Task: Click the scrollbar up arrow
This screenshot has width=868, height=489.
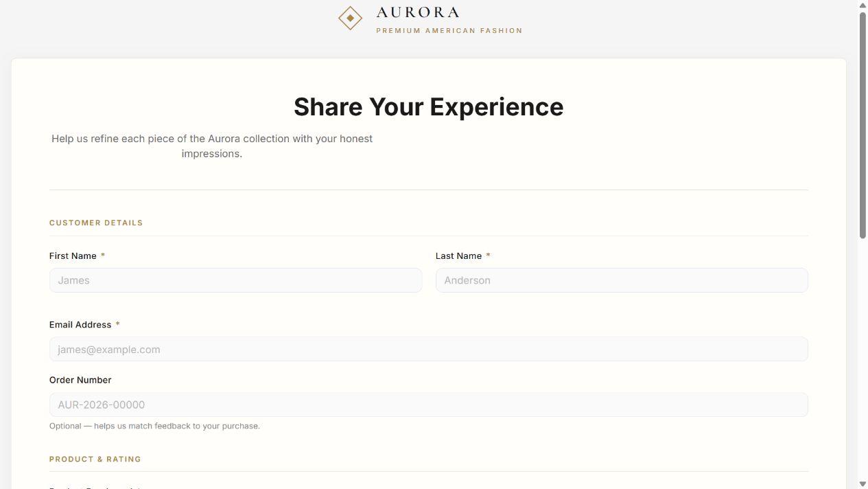Action: click(x=863, y=5)
